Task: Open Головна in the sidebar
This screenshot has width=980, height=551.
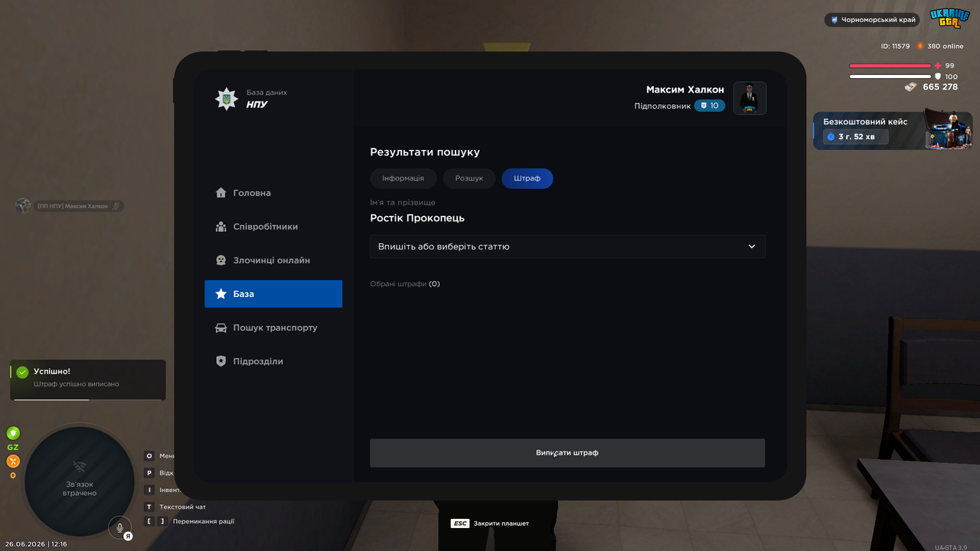Action: [273, 193]
